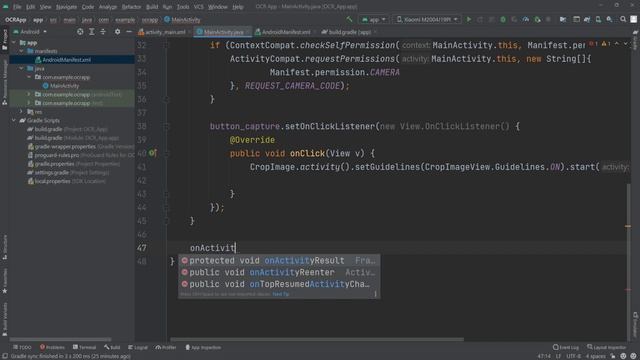Open the Logcat tool window
Image resolution: width=640 pixels, height=360 pixels.
click(138, 347)
